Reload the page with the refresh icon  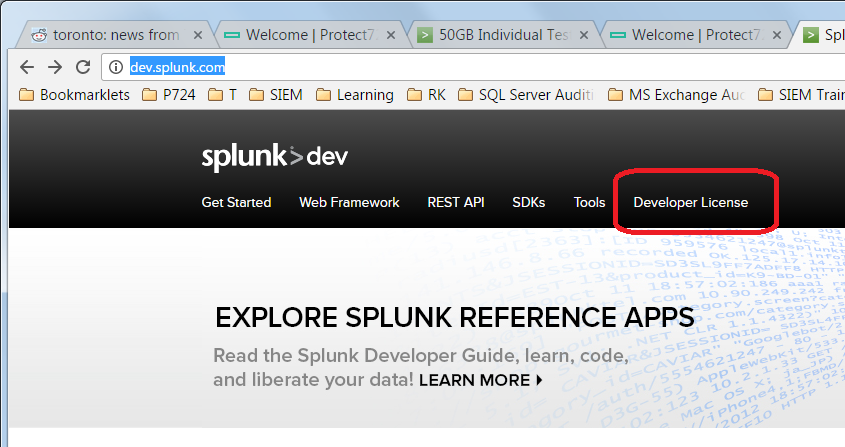(83, 68)
